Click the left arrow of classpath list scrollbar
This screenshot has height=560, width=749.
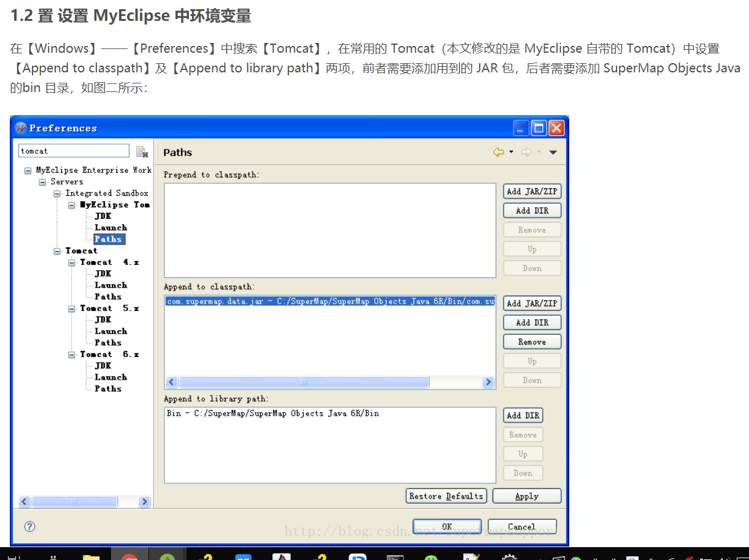click(172, 382)
